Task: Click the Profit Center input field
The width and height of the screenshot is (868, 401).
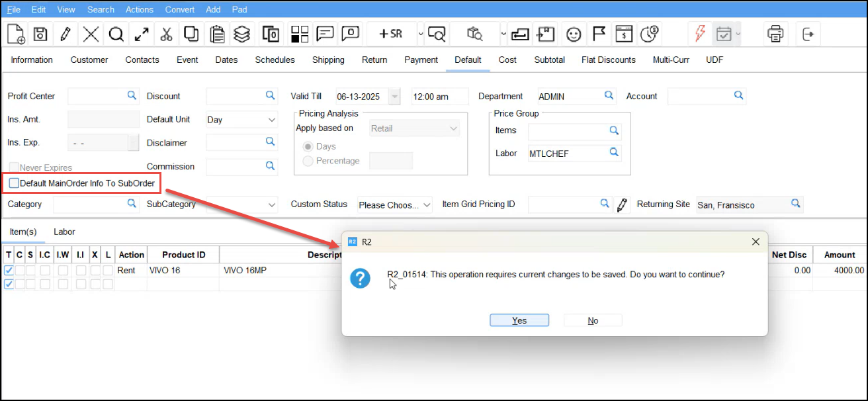Action: click(97, 97)
